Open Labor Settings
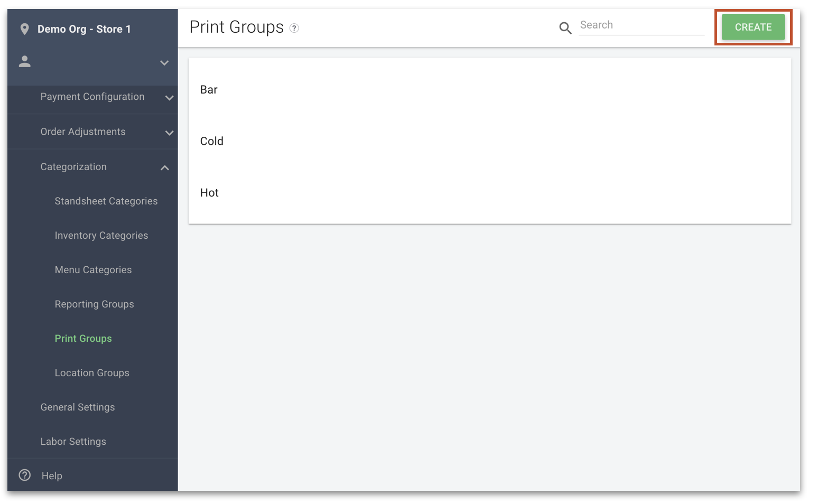 73,442
